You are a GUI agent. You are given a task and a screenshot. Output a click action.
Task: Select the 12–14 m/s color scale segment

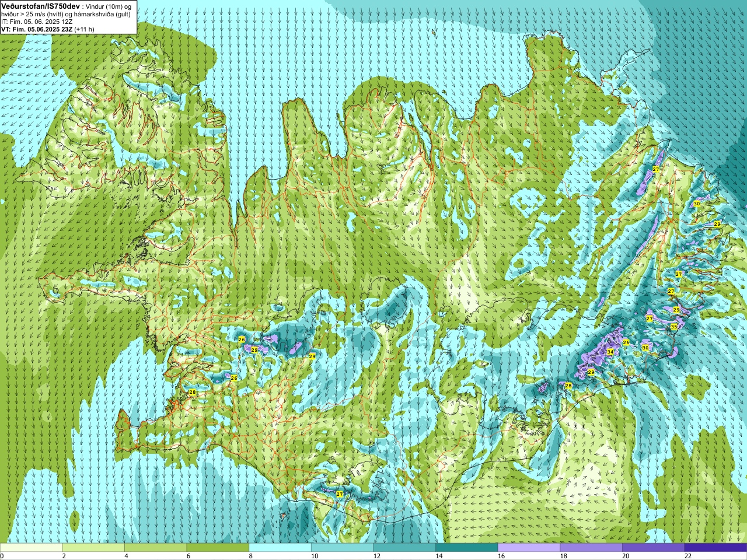[404, 548]
